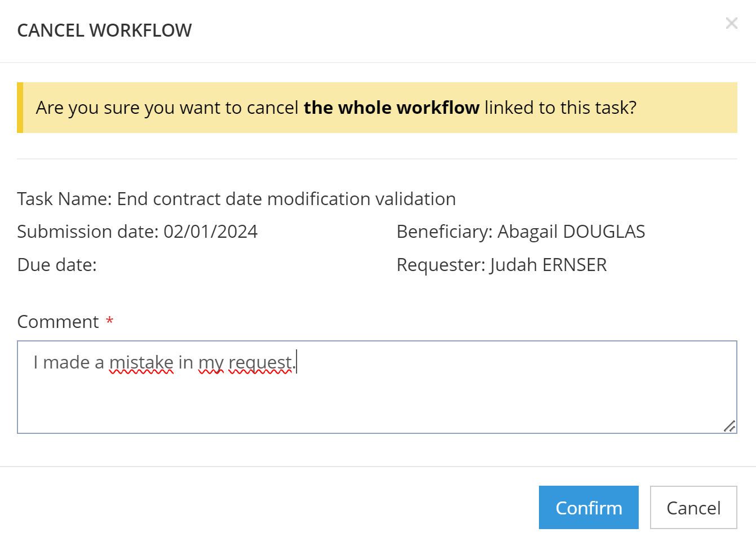Click the Comment field label
Screen dimensions: 756x546
58,322
